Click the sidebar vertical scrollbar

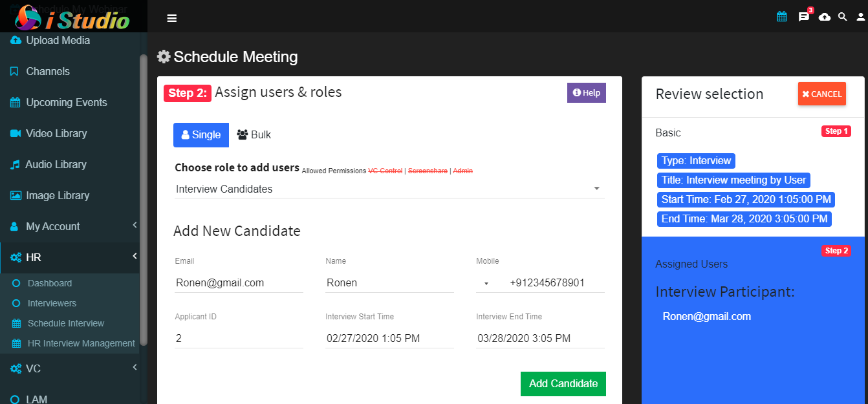[144, 200]
